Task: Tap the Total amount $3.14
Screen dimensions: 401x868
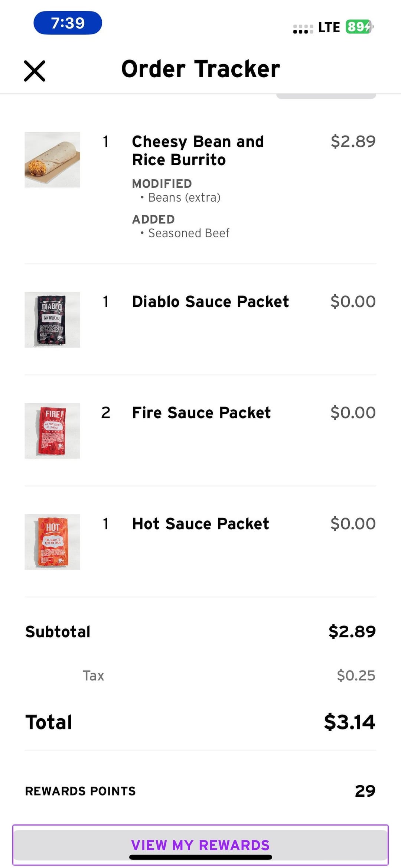Action: click(349, 722)
